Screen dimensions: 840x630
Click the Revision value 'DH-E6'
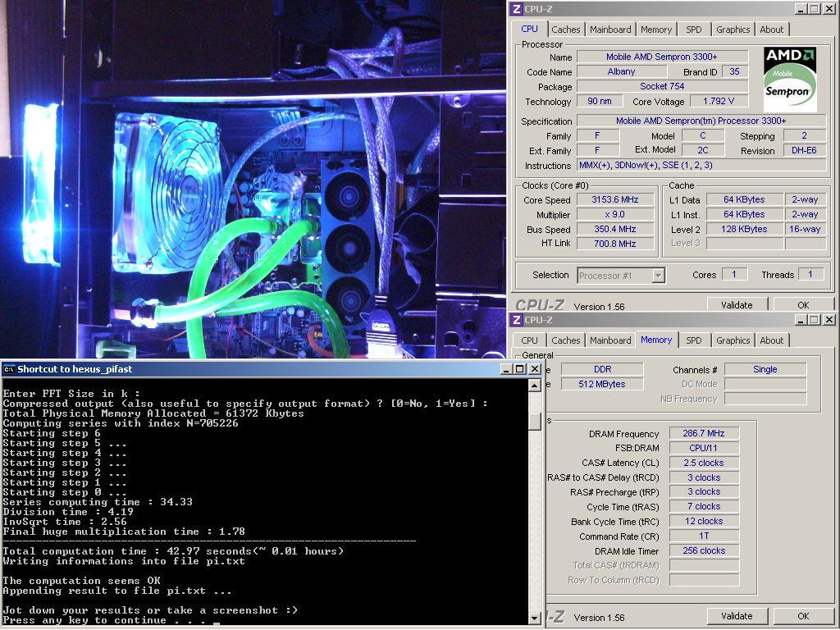click(x=804, y=151)
